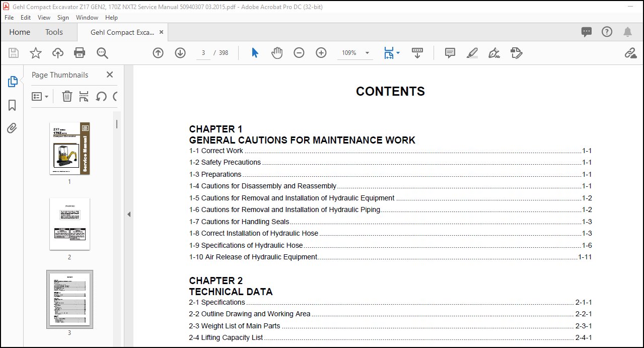The width and height of the screenshot is (644, 348).
Task: Click the CONTENTS title text
Action: tap(390, 91)
